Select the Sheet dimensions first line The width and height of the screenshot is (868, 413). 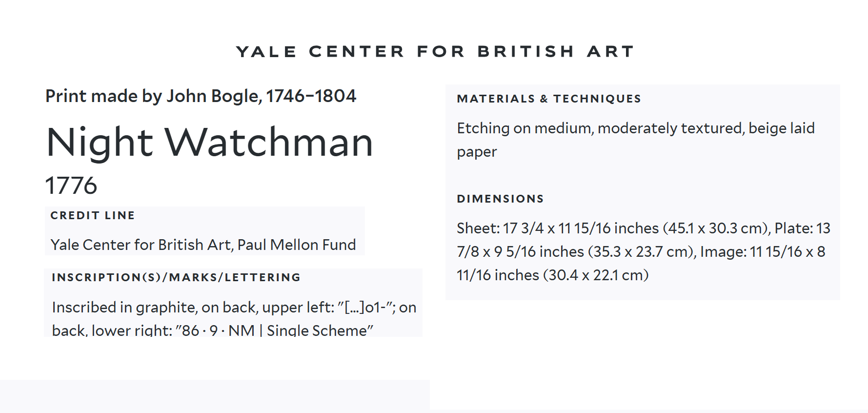[x=644, y=228]
